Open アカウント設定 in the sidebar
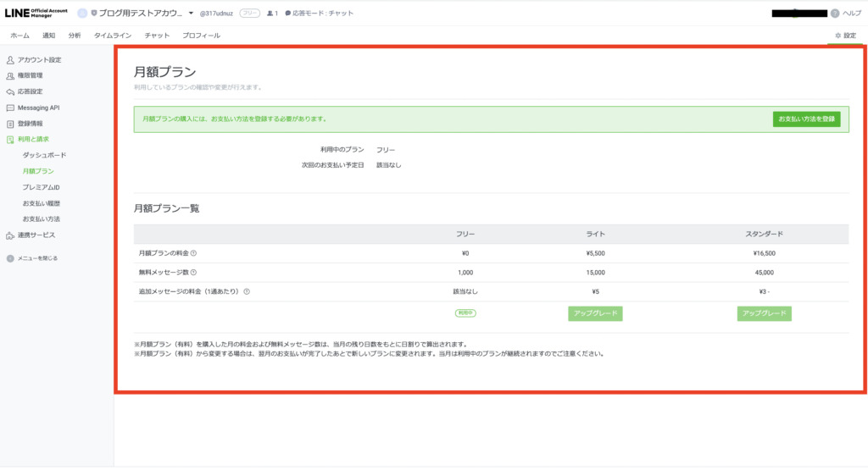 point(39,60)
